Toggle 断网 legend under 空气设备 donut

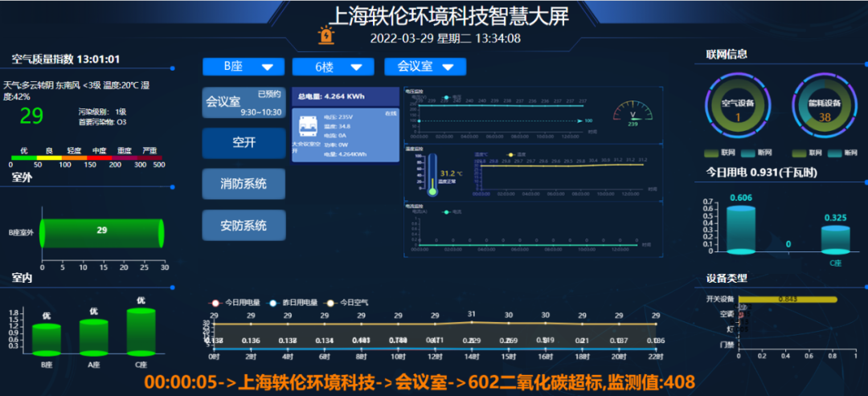[755, 153]
